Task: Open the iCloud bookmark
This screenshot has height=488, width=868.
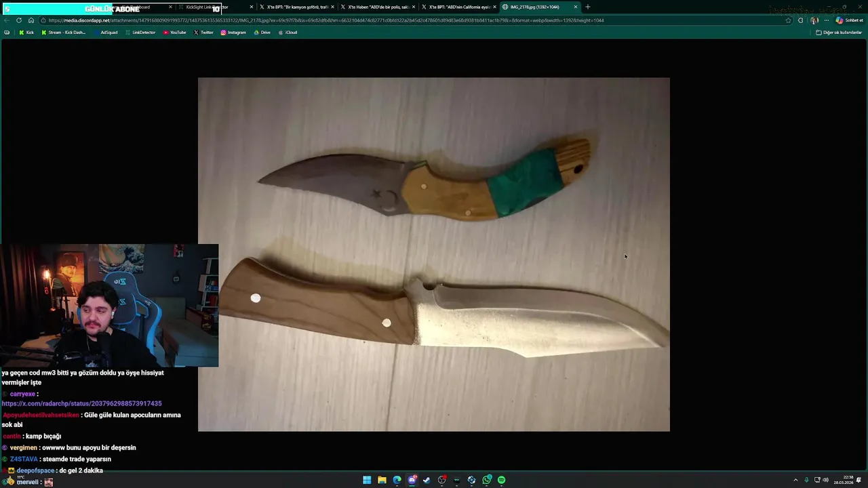Action: click(x=288, y=33)
